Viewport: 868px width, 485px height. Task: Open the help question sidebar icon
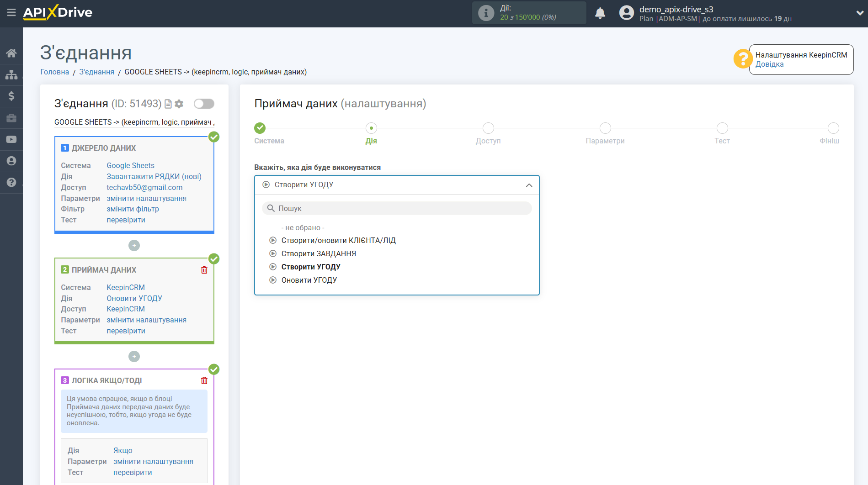[11, 182]
